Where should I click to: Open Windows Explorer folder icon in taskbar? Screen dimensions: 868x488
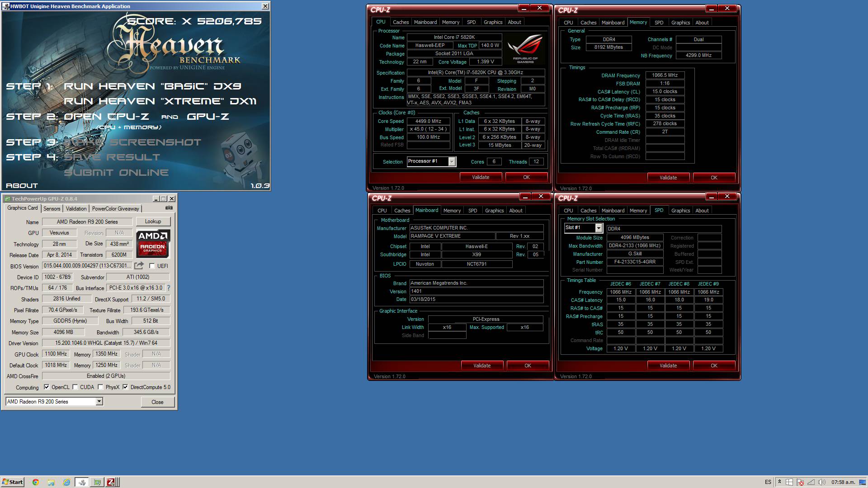tap(51, 482)
